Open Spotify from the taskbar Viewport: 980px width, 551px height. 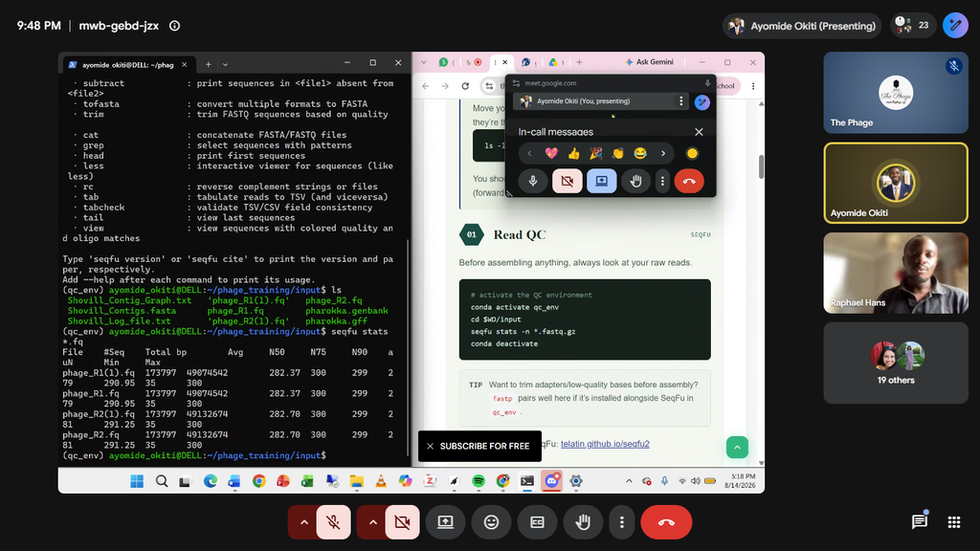coord(479,481)
